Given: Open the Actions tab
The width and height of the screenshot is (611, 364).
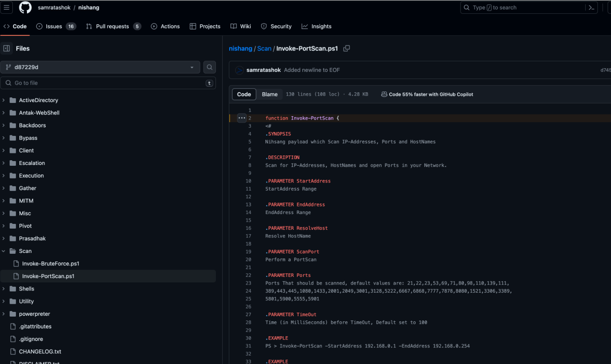Looking at the screenshot, I should [165, 26].
